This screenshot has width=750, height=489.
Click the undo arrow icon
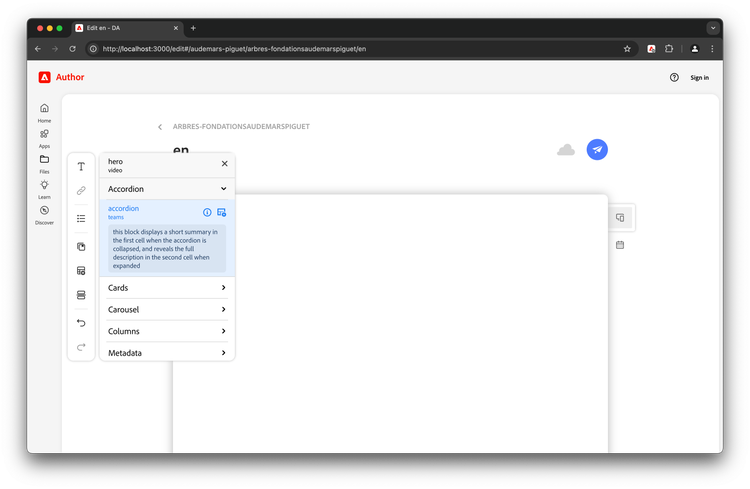tap(81, 323)
